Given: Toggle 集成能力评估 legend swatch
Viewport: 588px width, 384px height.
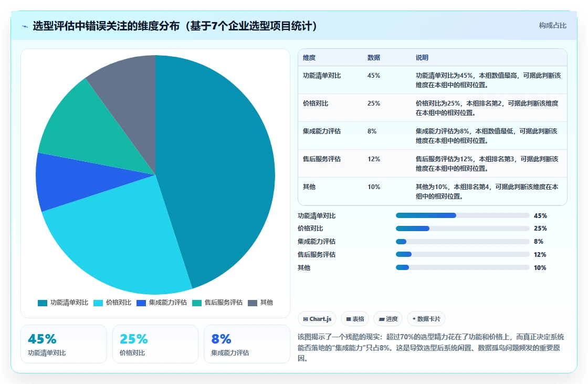Looking at the screenshot, I should click(x=141, y=303).
